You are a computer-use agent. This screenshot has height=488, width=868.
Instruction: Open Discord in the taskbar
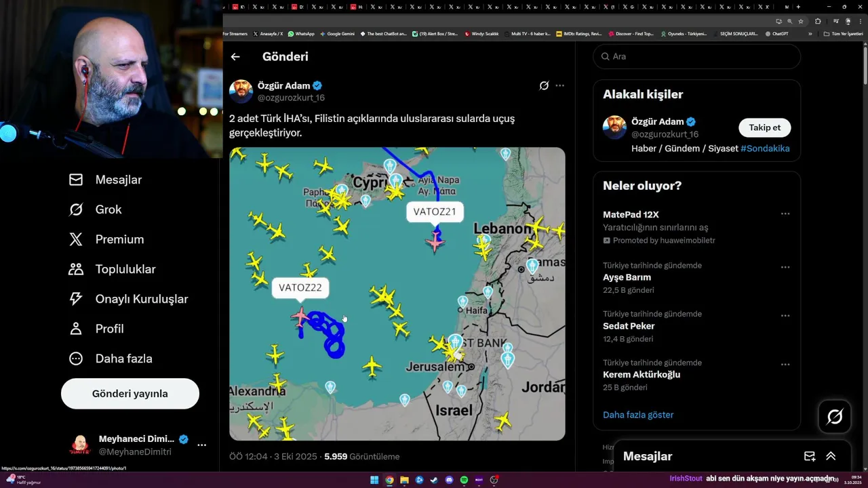pos(449,480)
